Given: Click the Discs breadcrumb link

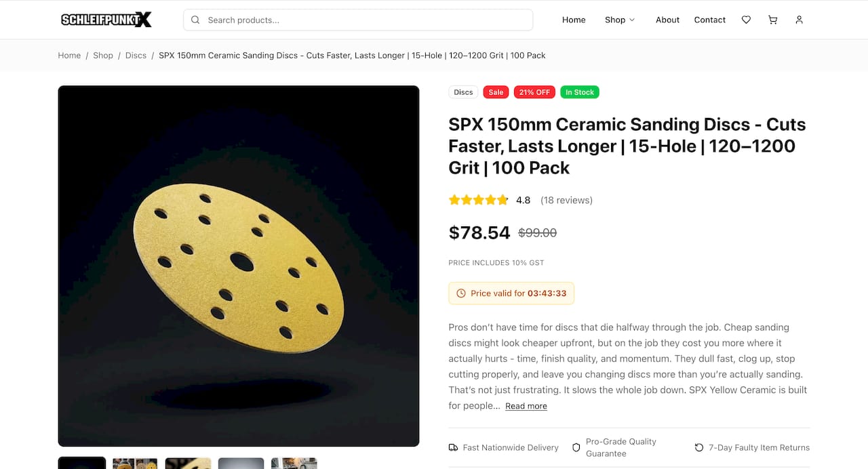Looking at the screenshot, I should 136,56.
